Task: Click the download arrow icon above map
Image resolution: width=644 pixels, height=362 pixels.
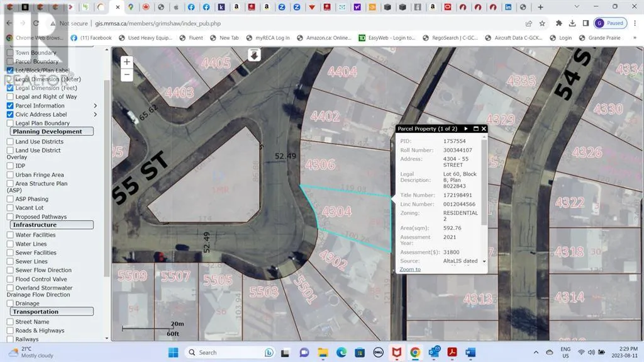Action: (254, 55)
